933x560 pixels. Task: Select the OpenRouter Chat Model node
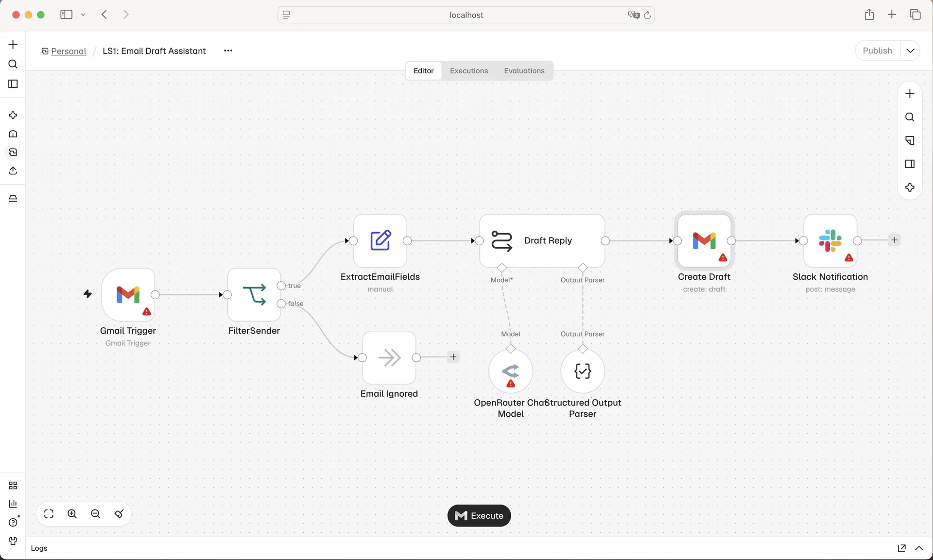[x=511, y=372]
